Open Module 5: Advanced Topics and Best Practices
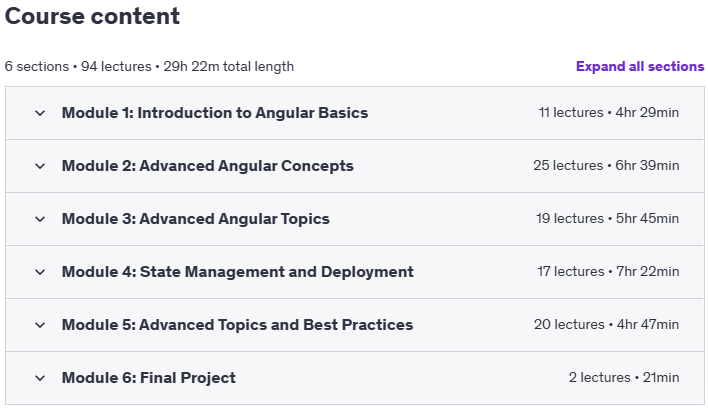The image size is (708, 410). click(238, 325)
